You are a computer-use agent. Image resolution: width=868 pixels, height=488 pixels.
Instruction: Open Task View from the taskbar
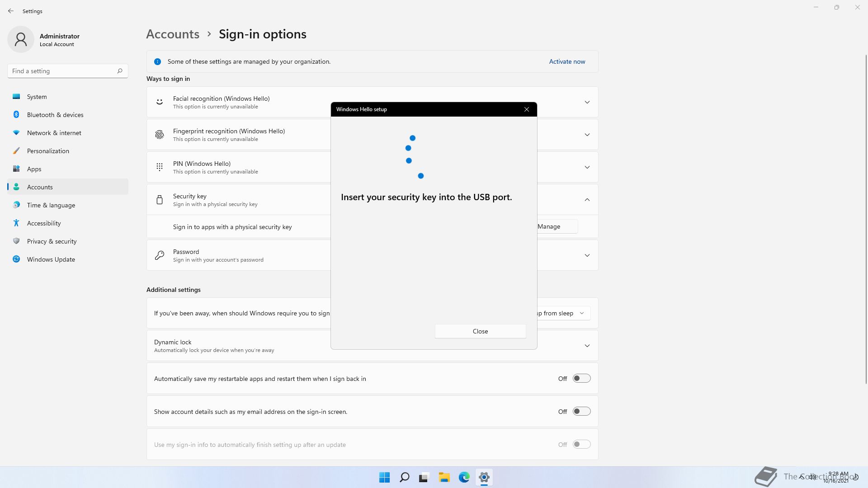[424, 477]
